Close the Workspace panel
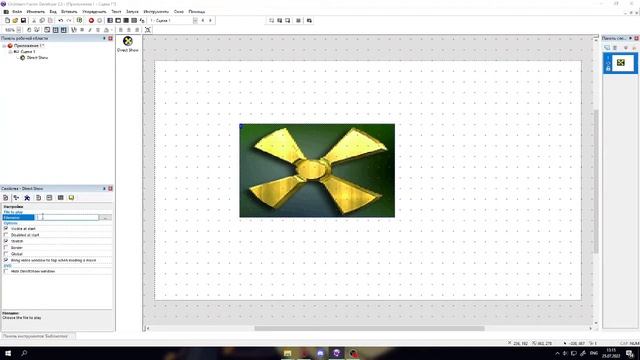This screenshot has width=640, height=360. point(110,38)
